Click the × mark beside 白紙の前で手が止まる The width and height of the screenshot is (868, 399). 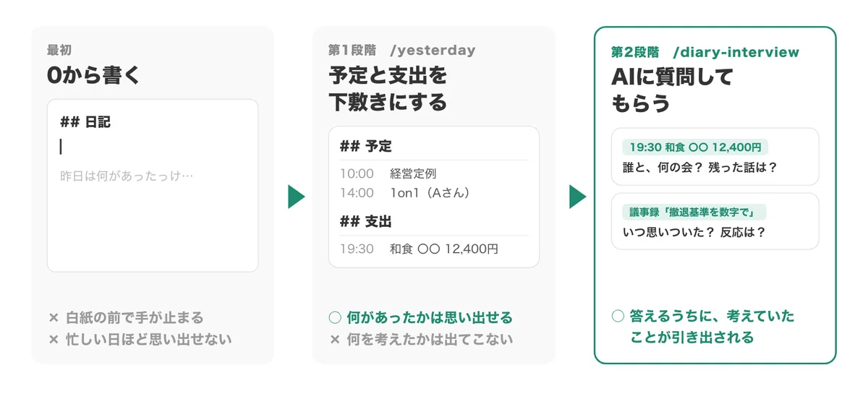(x=54, y=317)
